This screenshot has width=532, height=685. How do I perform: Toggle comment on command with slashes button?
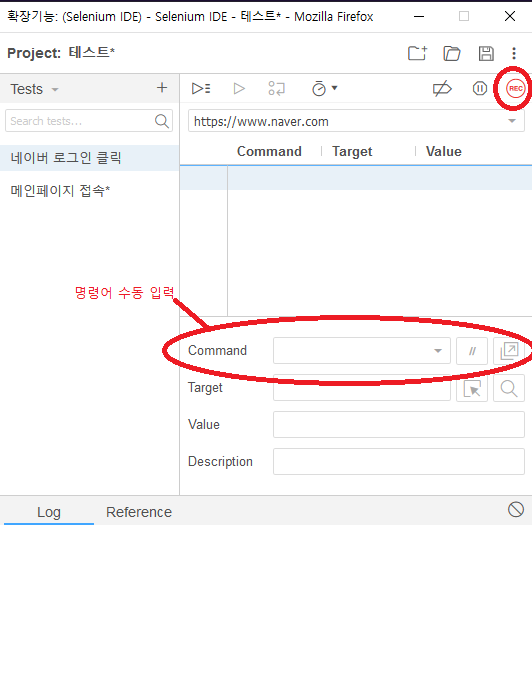click(x=472, y=351)
